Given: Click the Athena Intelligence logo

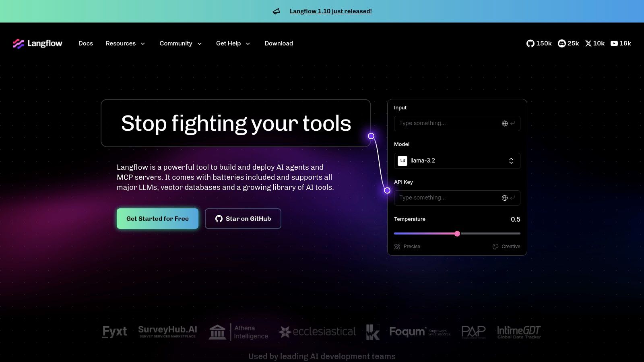Looking at the screenshot, I should point(238,332).
